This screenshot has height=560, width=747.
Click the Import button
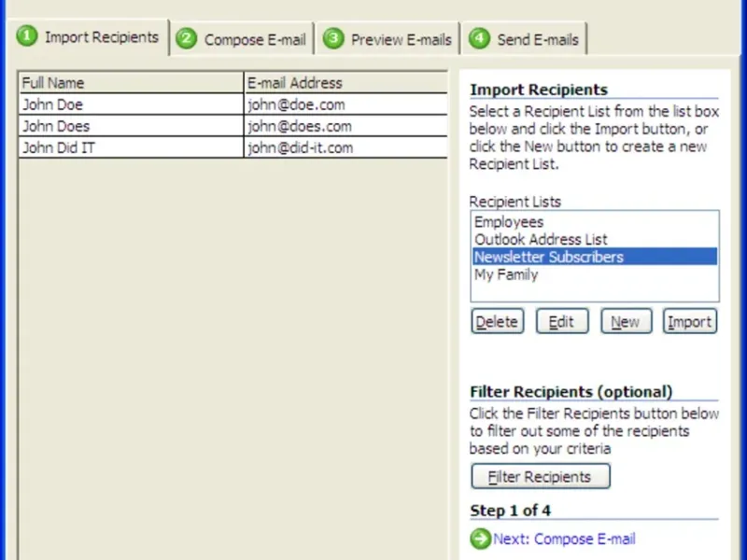[690, 321]
